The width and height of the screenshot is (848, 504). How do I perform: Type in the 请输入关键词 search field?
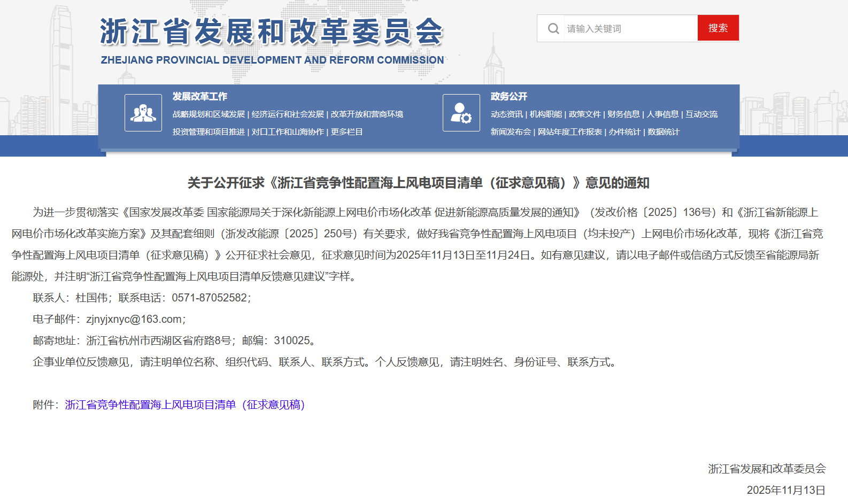(x=629, y=28)
